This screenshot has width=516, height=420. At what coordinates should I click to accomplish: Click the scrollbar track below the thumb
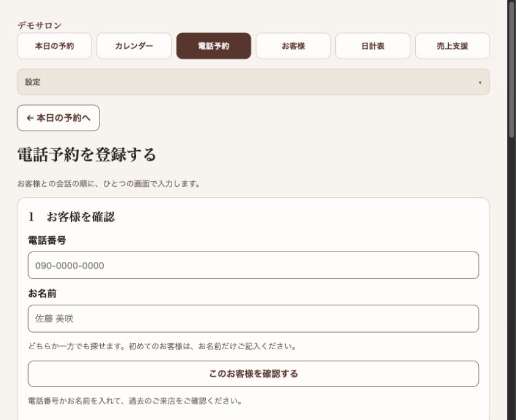tap(511, 279)
